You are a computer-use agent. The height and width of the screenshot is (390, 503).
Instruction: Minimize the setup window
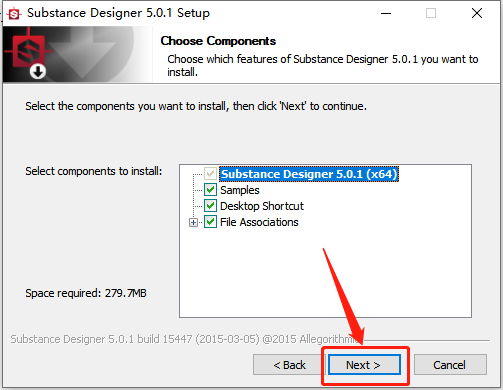point(386,13)
